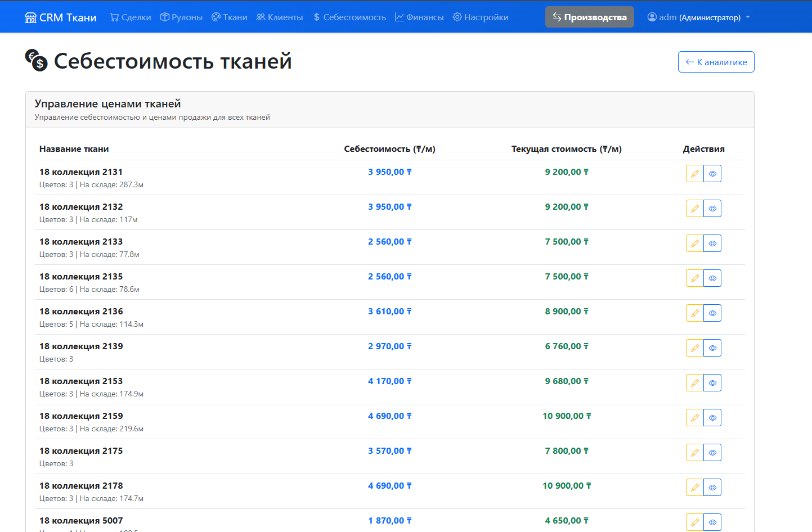Click the Себестоимость тканей page title
The image size is (812, 532).
(173, 61)
